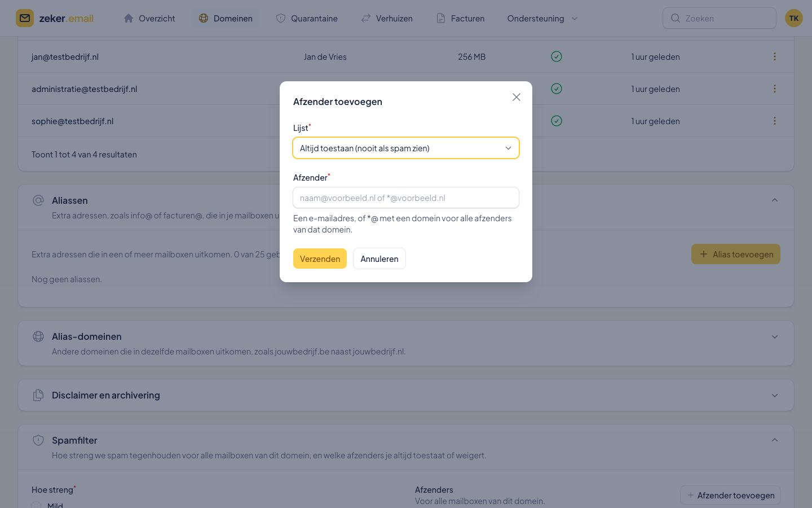
Task: Click the Nog geen aliassen text
Action: pyautogui.click(x=67, y=279)
